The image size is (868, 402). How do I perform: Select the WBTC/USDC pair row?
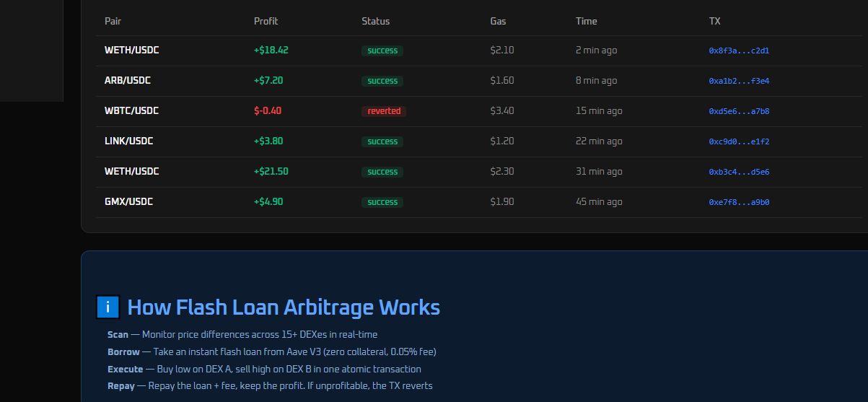[131, 111]
